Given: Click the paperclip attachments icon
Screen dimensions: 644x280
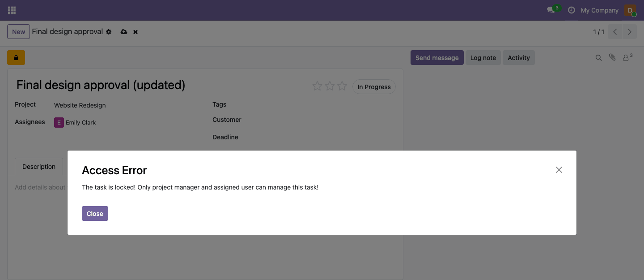Looking at the screenshot, I should 612,58.
